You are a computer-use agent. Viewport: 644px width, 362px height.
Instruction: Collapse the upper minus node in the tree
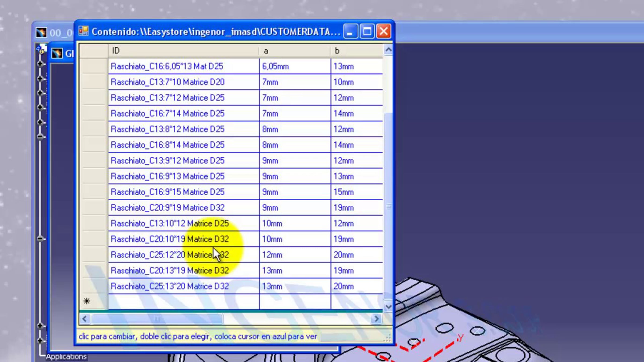click(40, 136)
